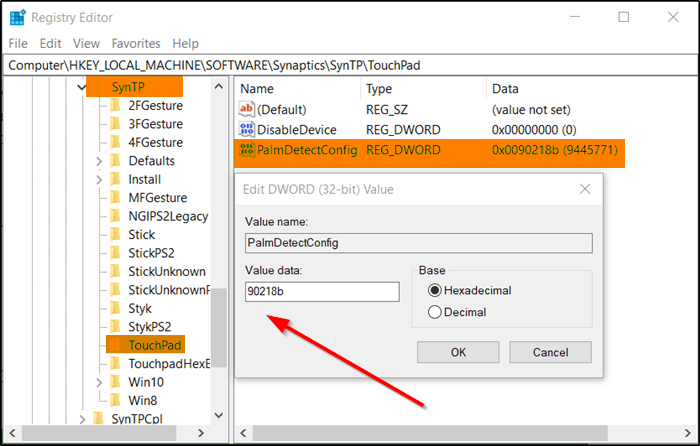Click the 4FGesture folder icon
Image resolution: width=700 pixels, height=446 pixels.
coord(115,142)
